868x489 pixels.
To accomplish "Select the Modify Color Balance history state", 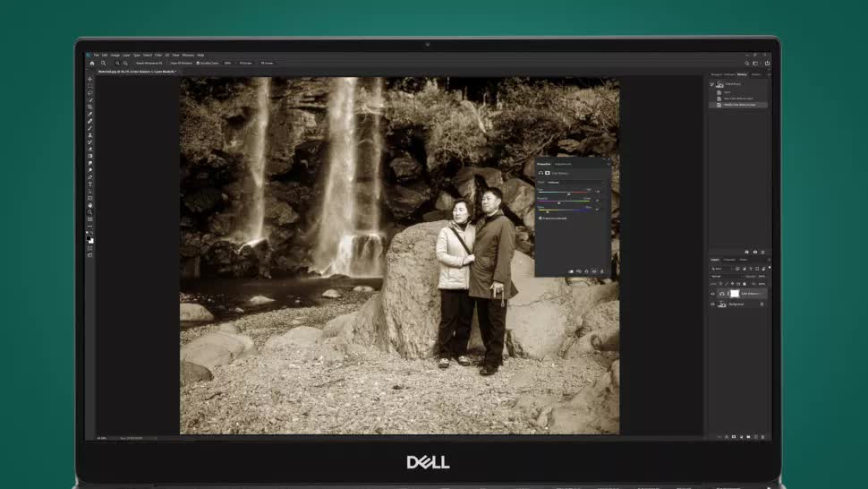I will pyautogui.click(x=738, y=105).
